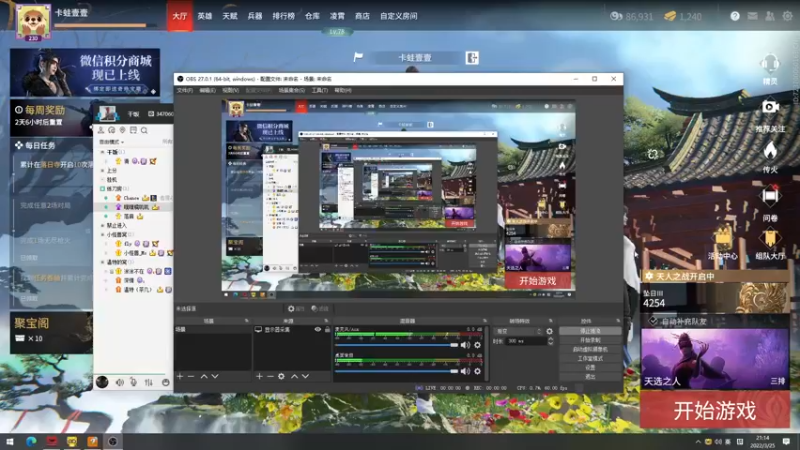Click the player avatar in game lobby

[x=33, y=21]
